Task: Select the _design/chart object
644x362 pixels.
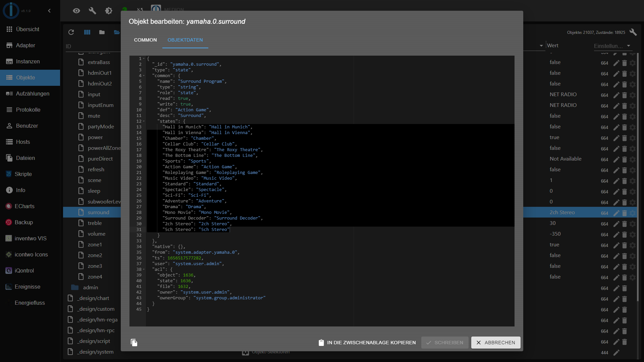Action: (x=94, y=298)
